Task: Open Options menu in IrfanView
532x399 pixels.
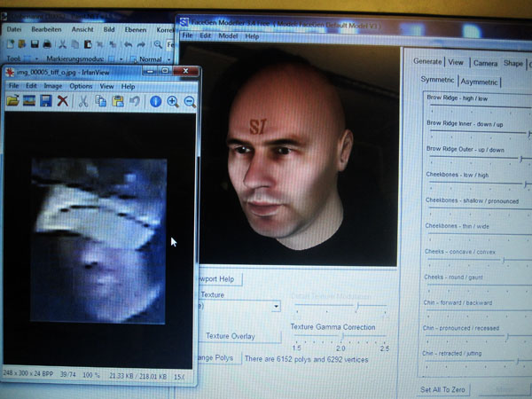Action: click(81, 86)
